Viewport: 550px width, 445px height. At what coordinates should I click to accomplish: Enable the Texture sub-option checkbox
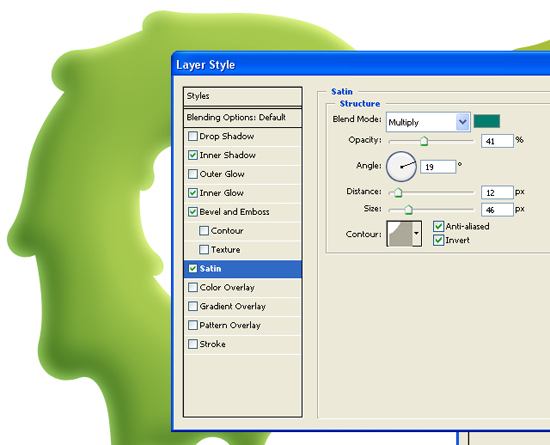coord(204,250)
